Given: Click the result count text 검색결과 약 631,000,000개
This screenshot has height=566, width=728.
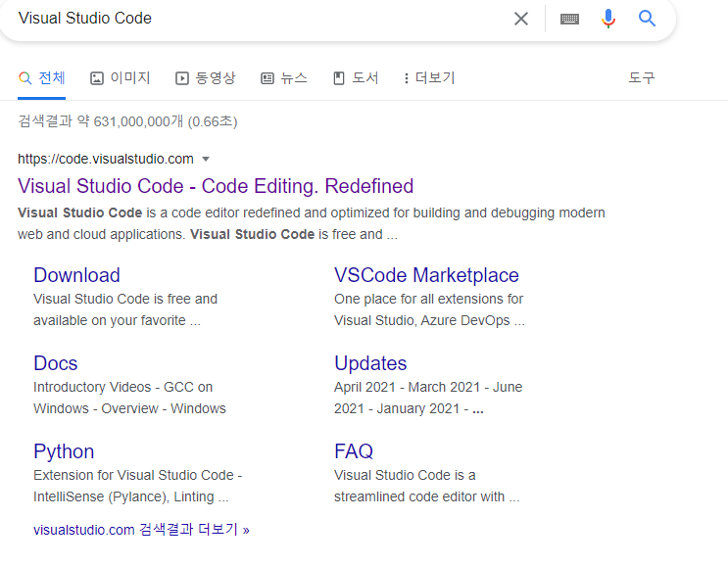Looking at the screenshot, I should pos(100,121).
